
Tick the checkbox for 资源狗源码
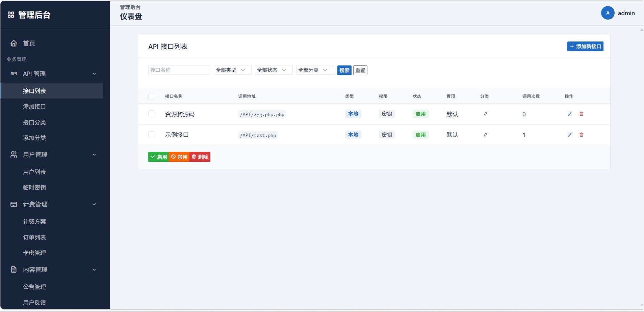152,114
